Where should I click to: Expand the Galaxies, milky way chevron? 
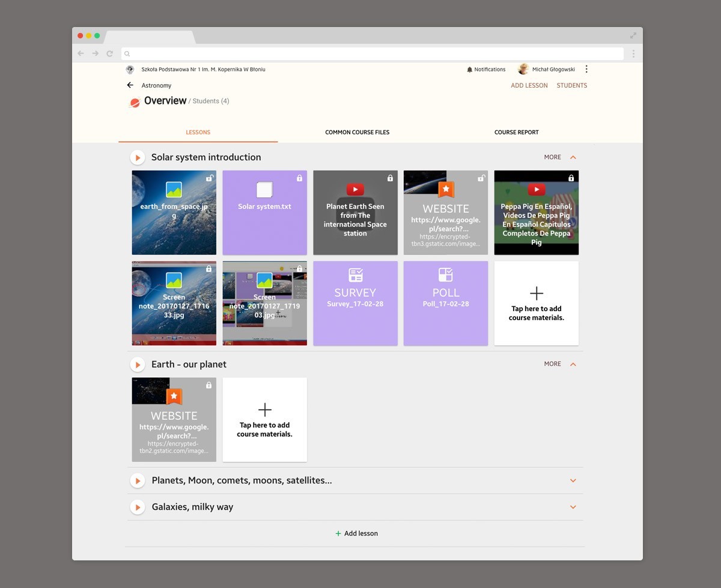pos(573,507)
